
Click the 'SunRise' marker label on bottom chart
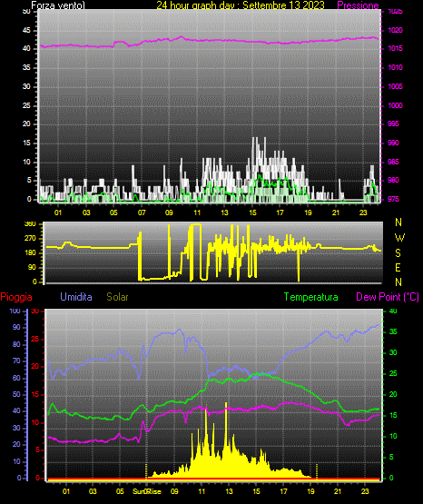pyautogui.click(x=147, y=491)
